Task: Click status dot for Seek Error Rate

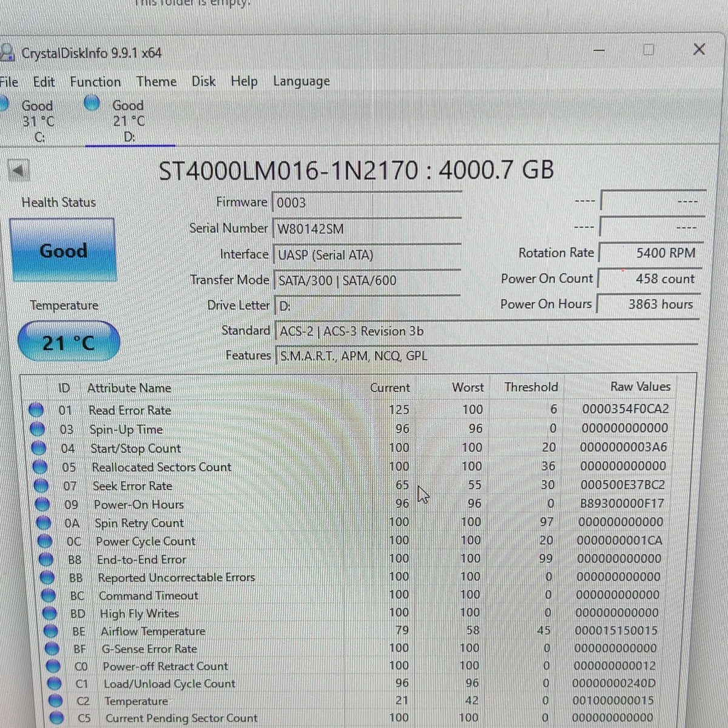Action: coord(41,486)
